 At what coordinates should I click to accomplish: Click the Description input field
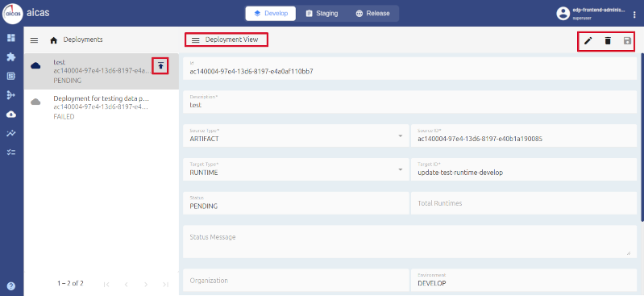410,102
